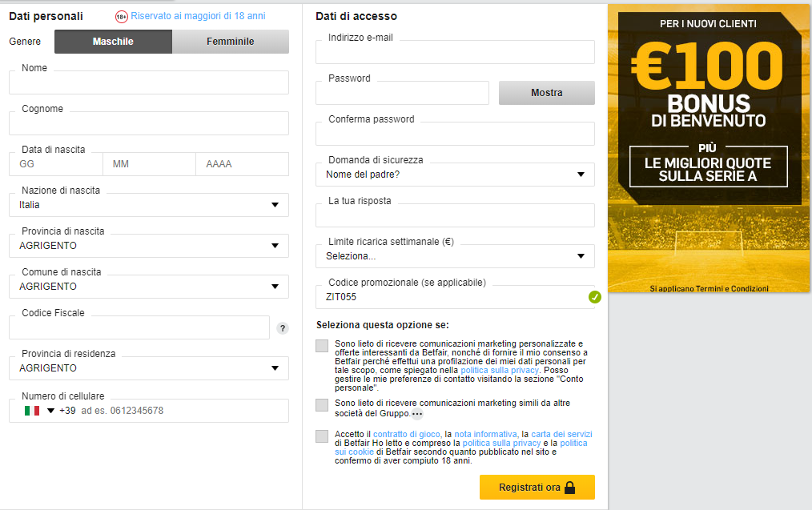Check personalized marketing communications from Betfair checkbox
Viewport: 812px width, 510px height.
[322, 346]
